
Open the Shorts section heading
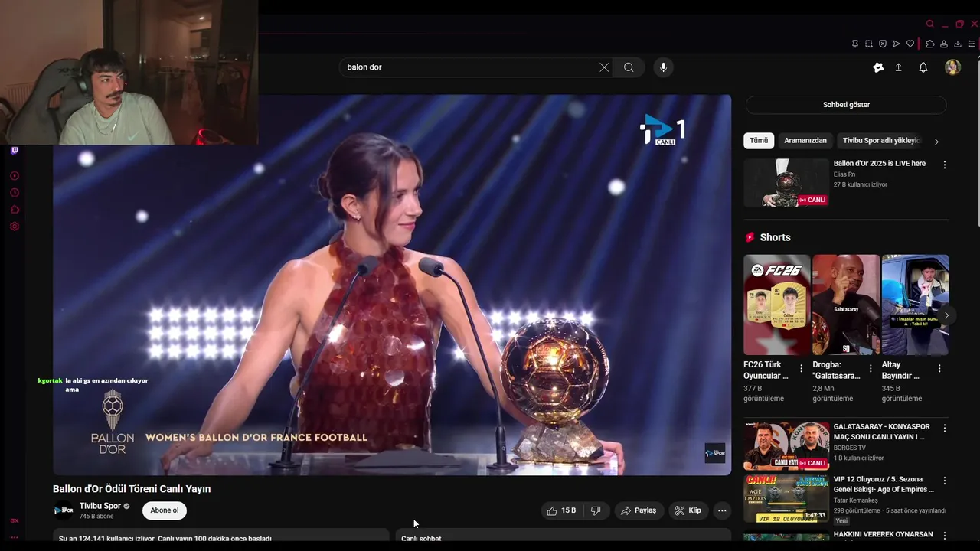[x=775, y=237]
